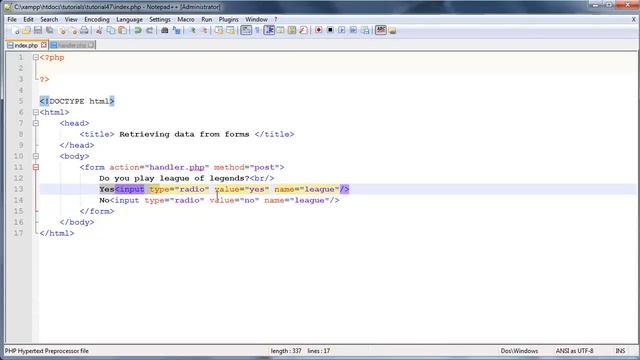Click 'Do you play league of legends?' text
The height and width of the screenshot is (360, 640).
point(174,178)
